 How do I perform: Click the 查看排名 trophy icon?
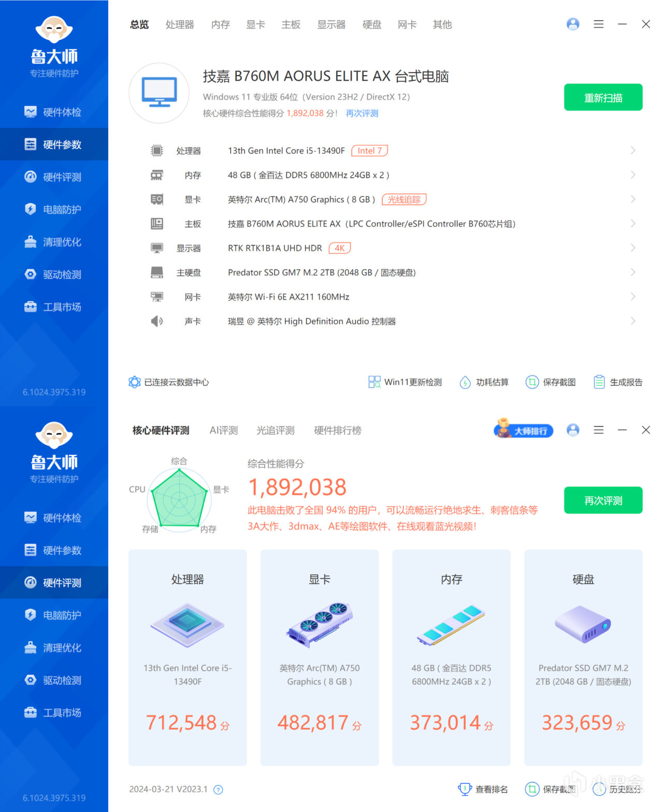(x=465, y=789)
